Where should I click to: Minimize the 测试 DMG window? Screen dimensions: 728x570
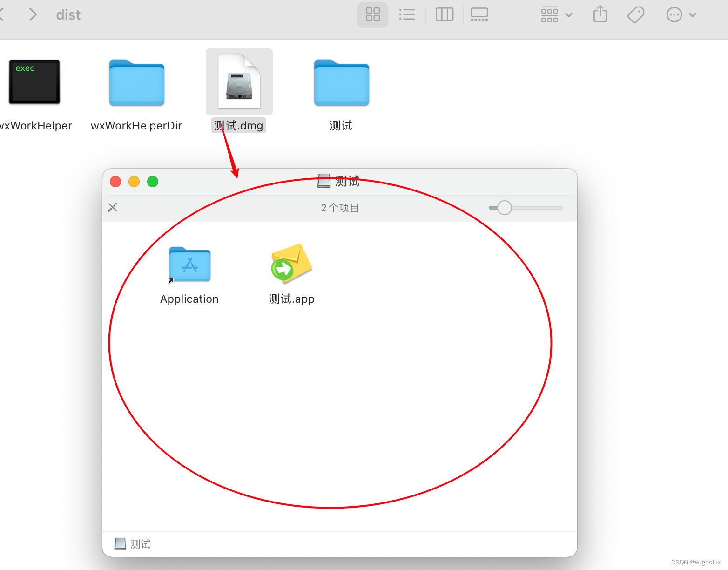[134, 182]
